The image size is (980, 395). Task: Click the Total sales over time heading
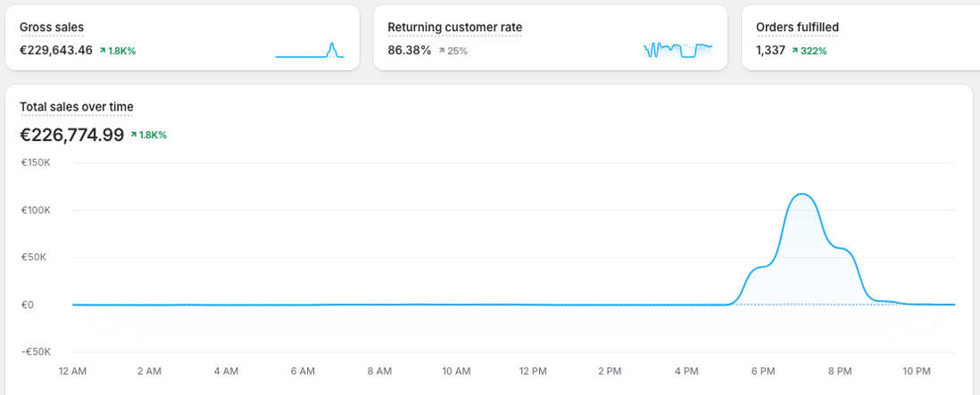[x=77, y=107]
